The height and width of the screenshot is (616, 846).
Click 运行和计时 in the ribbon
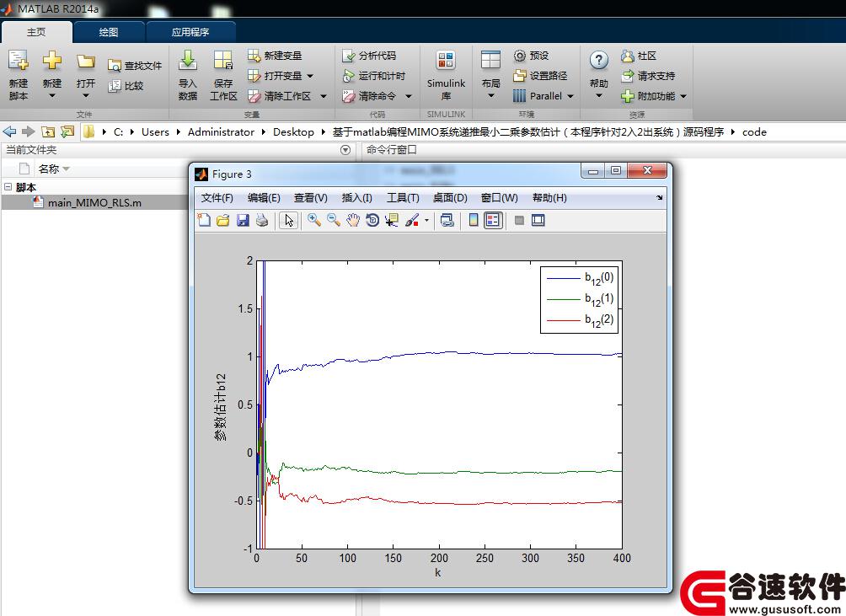(374, 76)
